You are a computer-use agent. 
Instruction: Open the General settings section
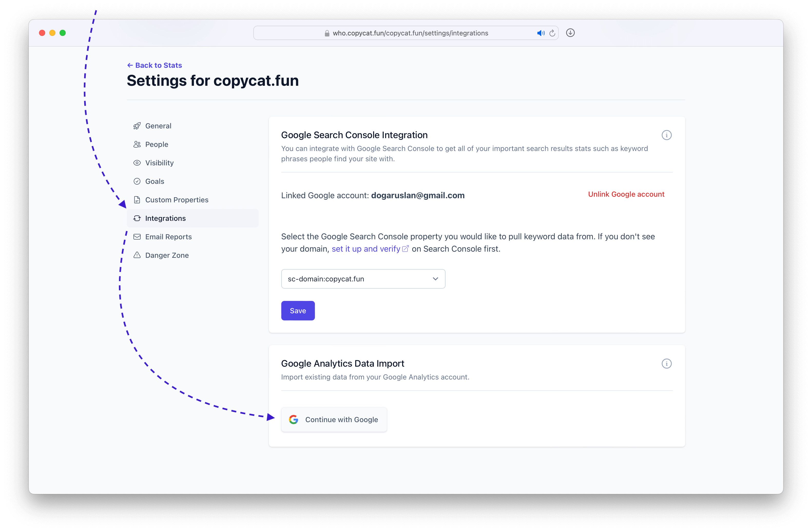(192, 126)
